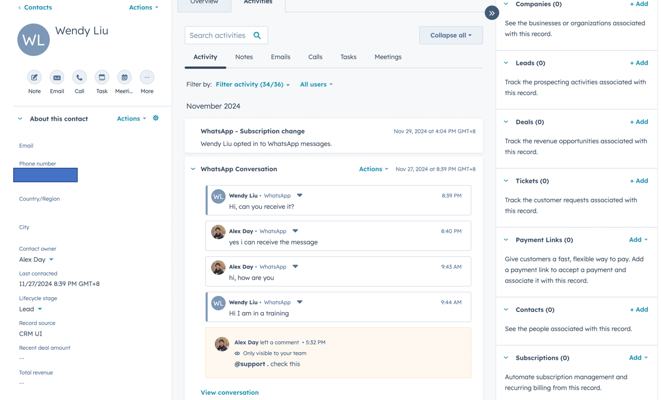Image resolution: width=661 pixels, height=400 pixels.
Task: Open Actions dropdown for WhatsApp Conversation
Action: [x=373, y=169]
